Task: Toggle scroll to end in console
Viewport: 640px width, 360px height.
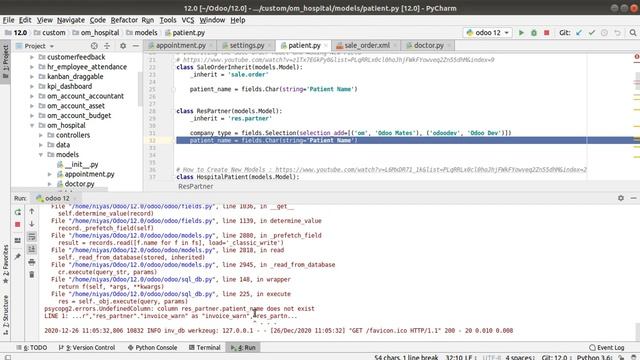Action: pyautogui.click(x=32, y=249)
